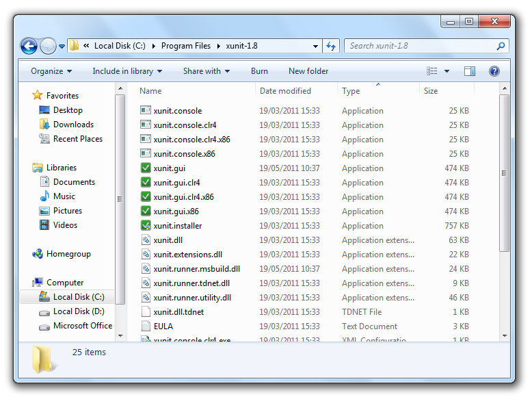Select Libraries in navigation pane
Screen dimensions: 532x399
point(62,168)
